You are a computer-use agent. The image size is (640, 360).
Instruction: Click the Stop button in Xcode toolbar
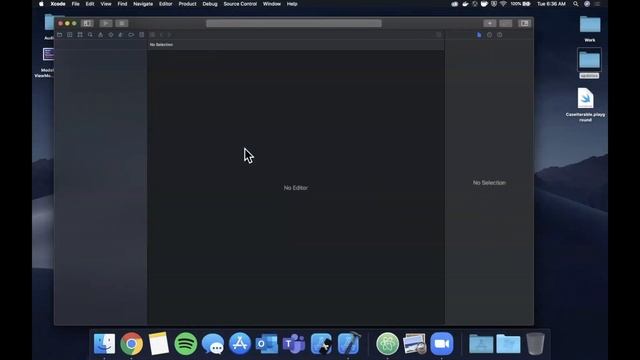pyautogui.click(x=122, y=23)
